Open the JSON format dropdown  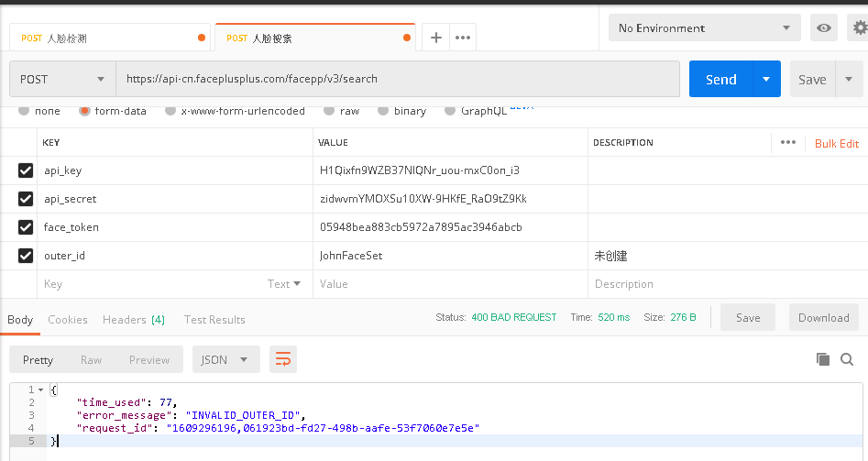225,359
